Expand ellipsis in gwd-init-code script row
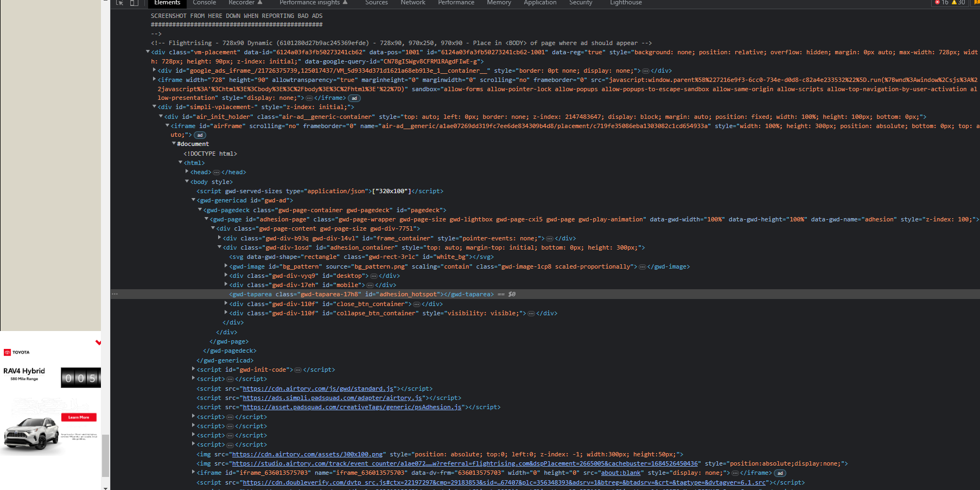This screenshot has width=980, height=490. click(298, 370)
